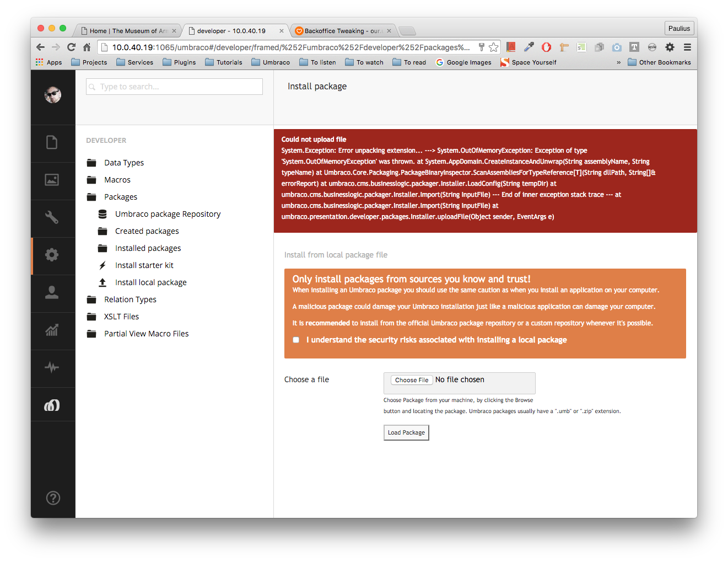This screenshot has width=728, height=562.
Task: Click the gear extension icon in toolbar
Action: [x=670, y=47]
